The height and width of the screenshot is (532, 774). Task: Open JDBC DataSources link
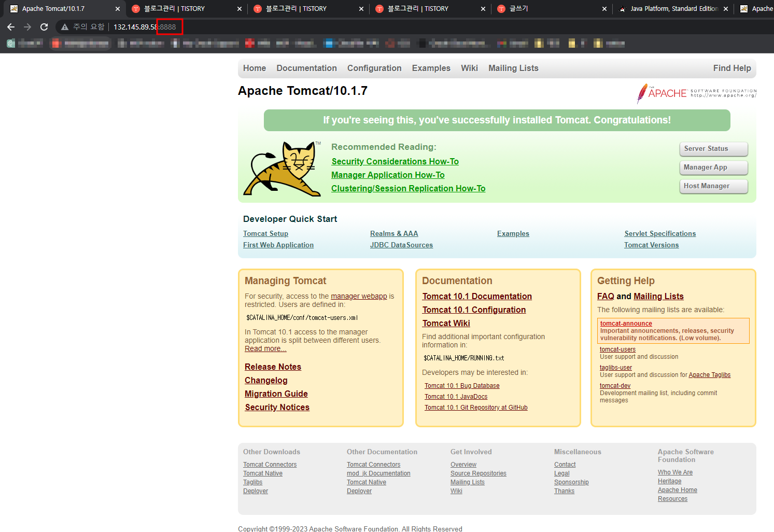point(401,245)
